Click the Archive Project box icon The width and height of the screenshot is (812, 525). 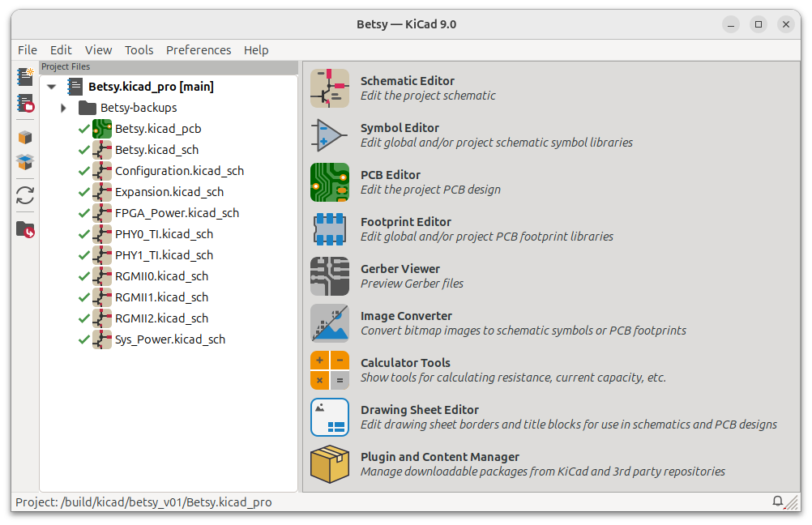click(25, 138)
